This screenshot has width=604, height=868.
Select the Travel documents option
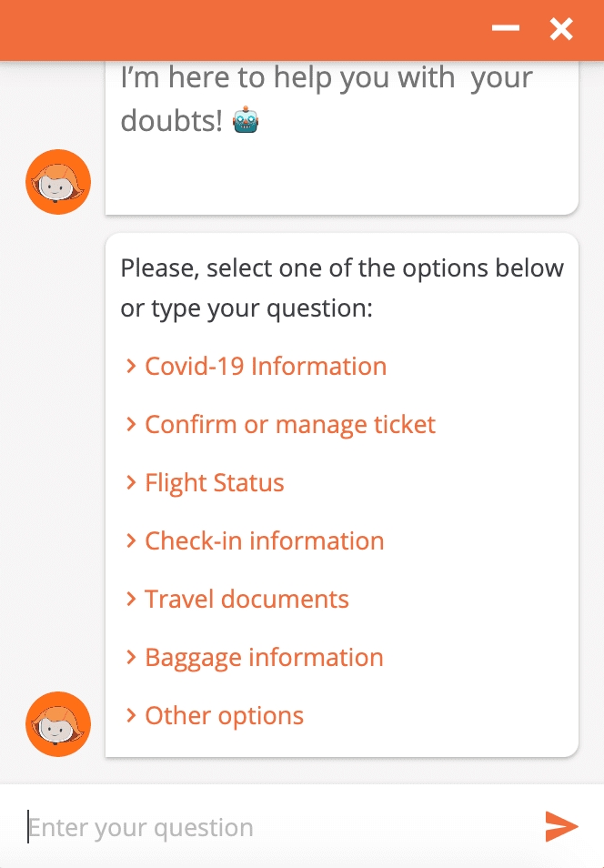coord(247,599)
